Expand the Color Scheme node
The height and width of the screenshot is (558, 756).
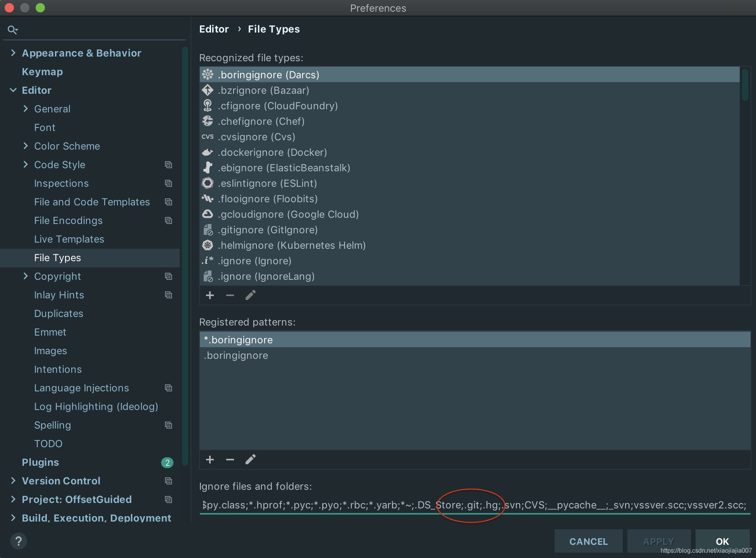coord(26,146)
